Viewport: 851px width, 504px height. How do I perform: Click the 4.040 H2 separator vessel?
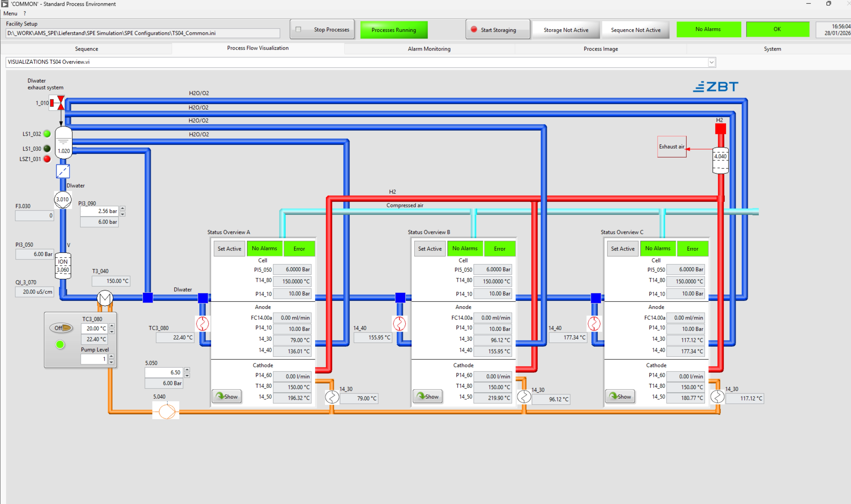720,160
